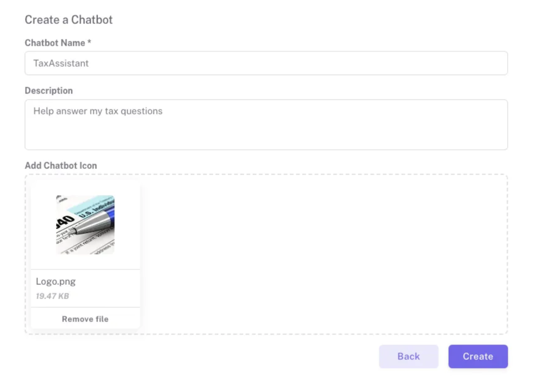Screen dimensions: 537x392
Task: Click the "Create a Chatbot" heading
Action: 69,20
